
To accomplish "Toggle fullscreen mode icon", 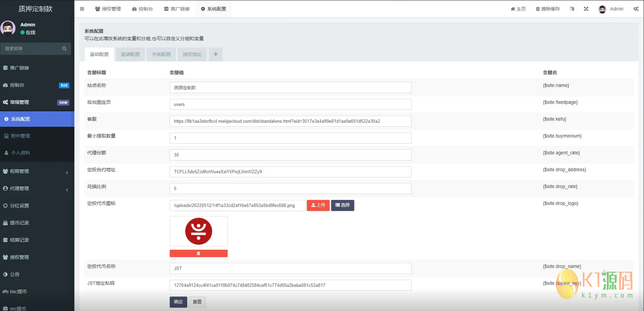I will (586, 9).
